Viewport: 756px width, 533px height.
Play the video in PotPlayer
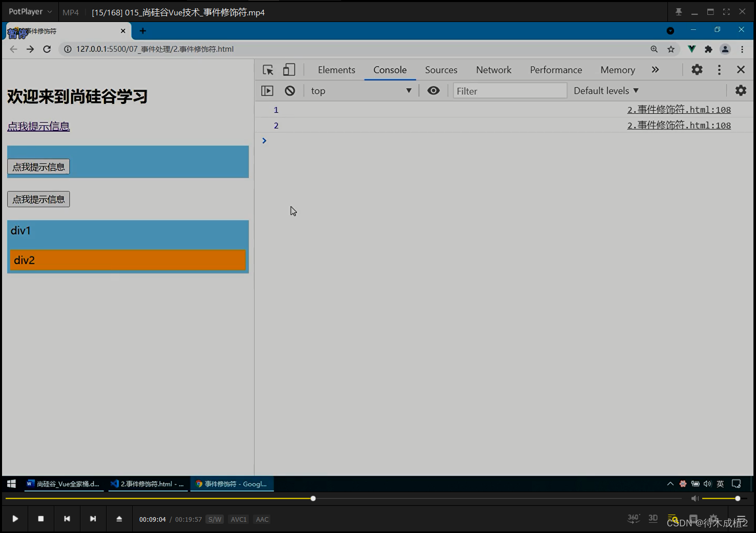(15, 519)
